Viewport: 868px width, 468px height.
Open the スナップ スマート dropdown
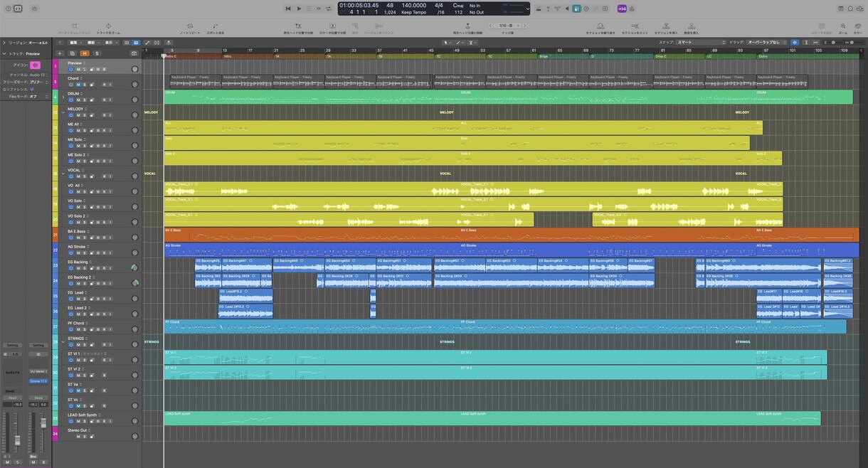coord(701,43)
